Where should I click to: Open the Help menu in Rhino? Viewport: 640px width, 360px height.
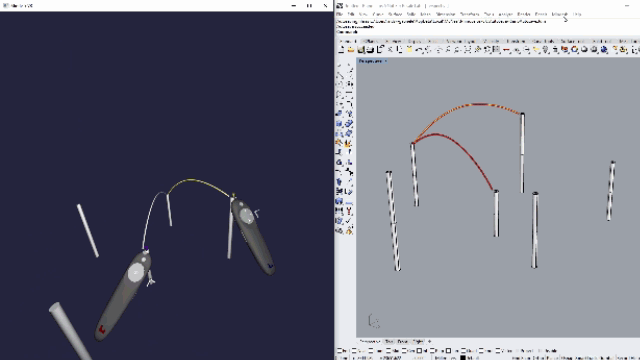(577, 14)
